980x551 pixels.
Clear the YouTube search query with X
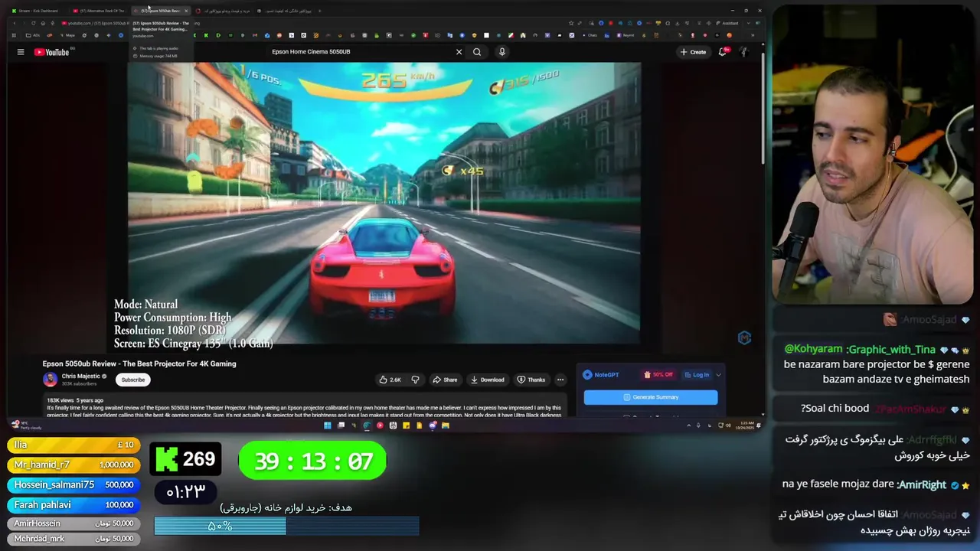pyautogui.click(x=459, y=52)
